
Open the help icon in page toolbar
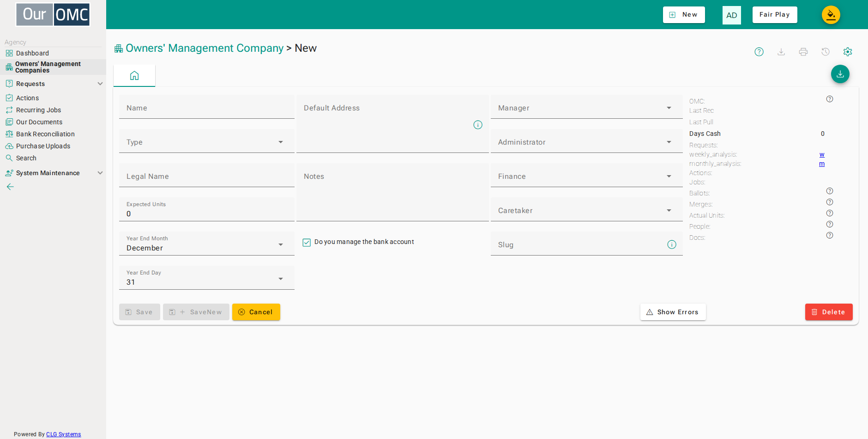point(759,52)
